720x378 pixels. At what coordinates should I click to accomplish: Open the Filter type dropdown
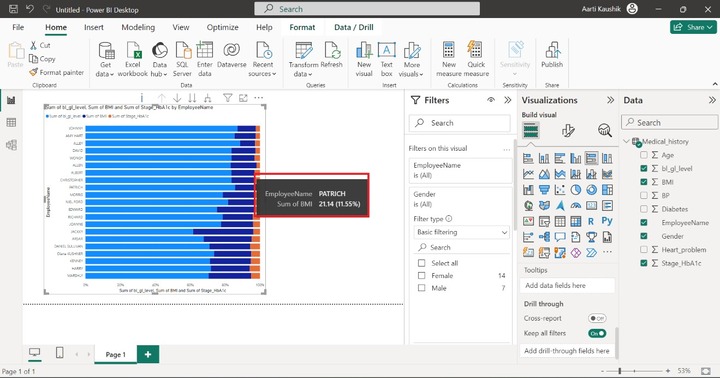tap(462, 232)
